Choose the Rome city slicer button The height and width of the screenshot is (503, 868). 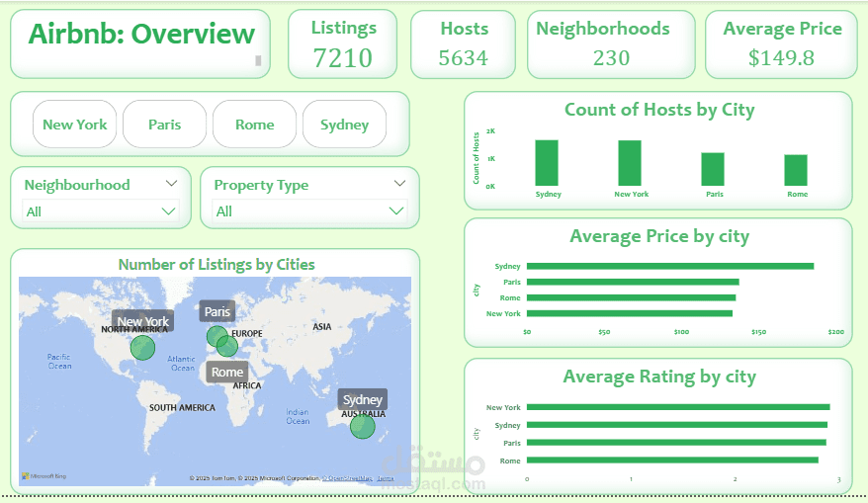pos(255,125)
